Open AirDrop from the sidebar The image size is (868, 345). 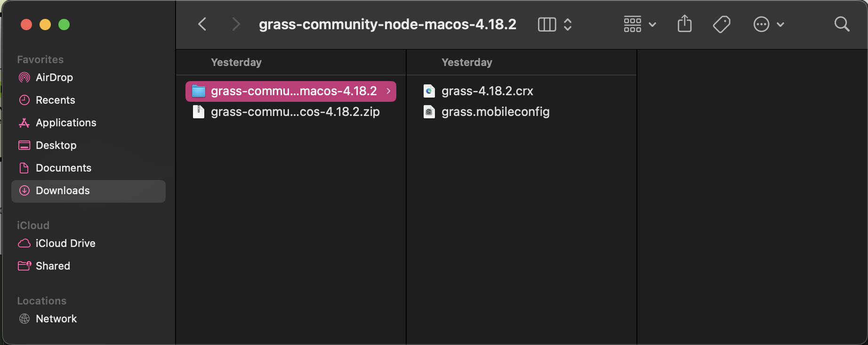click(x=24, y=77)
